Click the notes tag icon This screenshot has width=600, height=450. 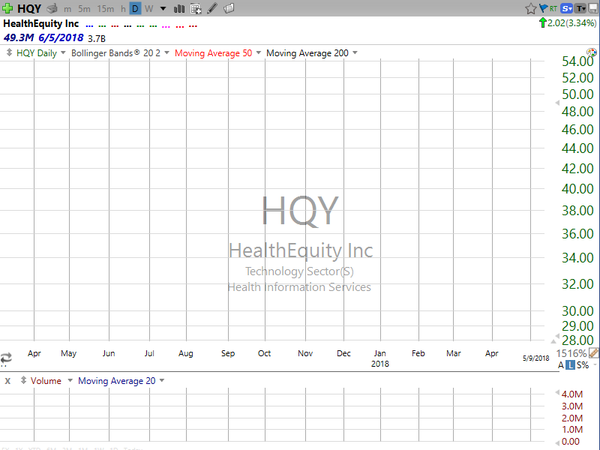pyautogui.click(x=228, y=8)
